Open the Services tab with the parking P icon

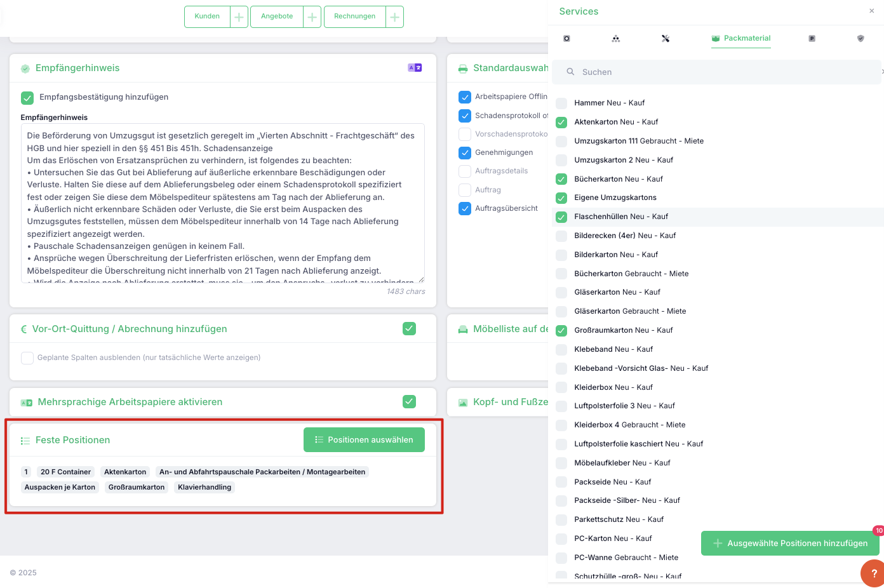pos(812,39)
